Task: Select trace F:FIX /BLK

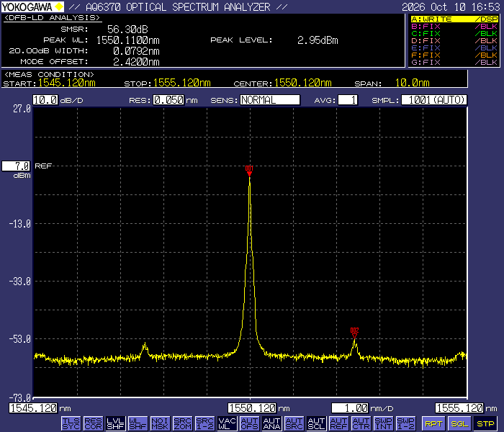Action: 454,55
